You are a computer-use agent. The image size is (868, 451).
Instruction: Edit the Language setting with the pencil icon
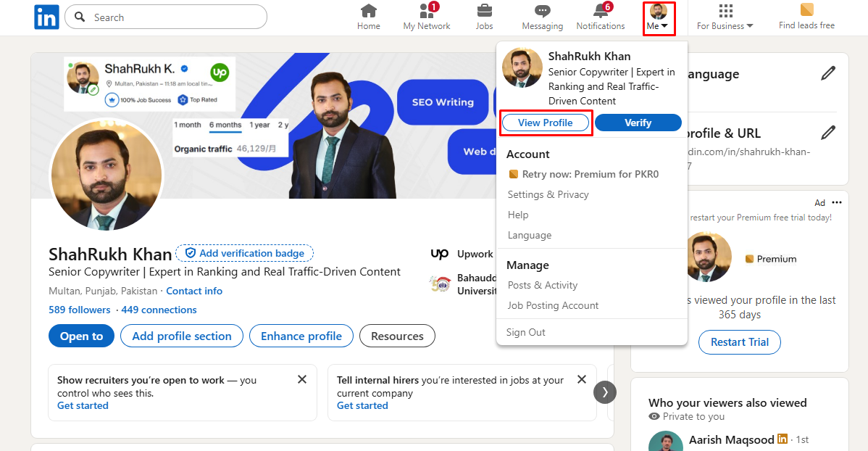(x=827, y=73)
